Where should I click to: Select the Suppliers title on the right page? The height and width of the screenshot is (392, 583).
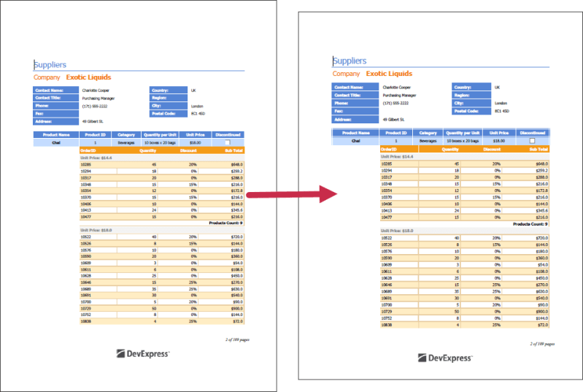click(x=350, y=61)
